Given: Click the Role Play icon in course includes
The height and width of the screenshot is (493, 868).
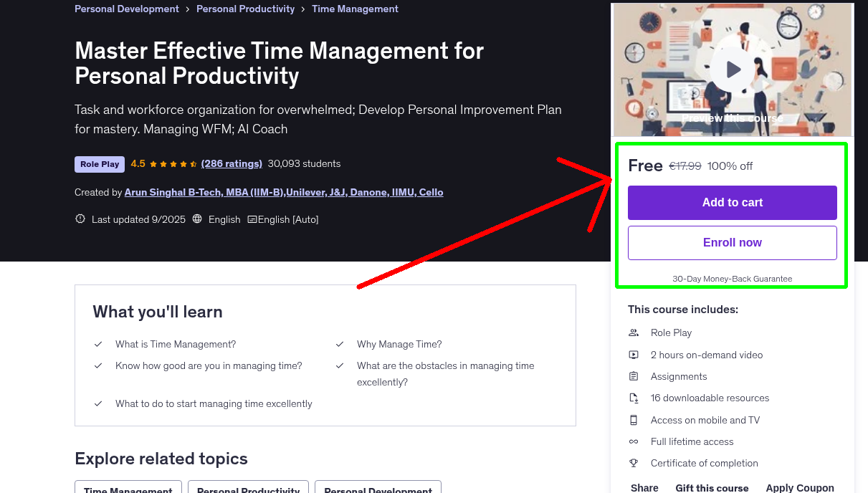Looking at the screenshot, I should 634,332.
